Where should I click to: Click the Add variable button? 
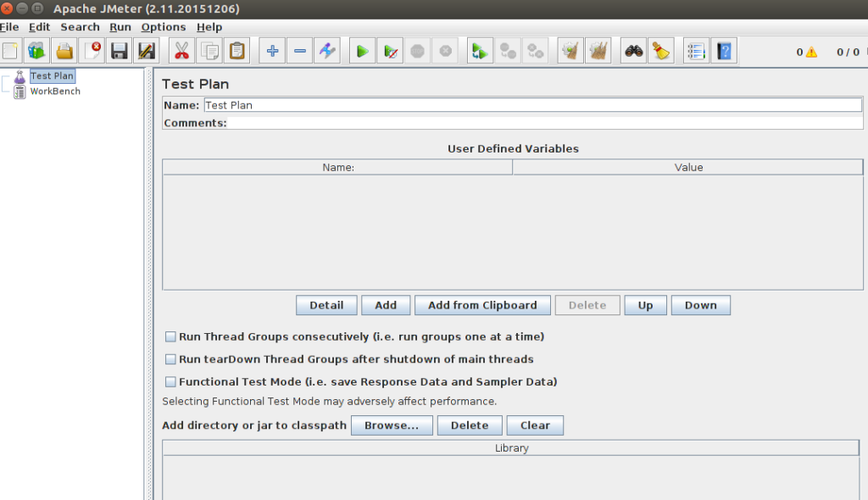(386, 305)
